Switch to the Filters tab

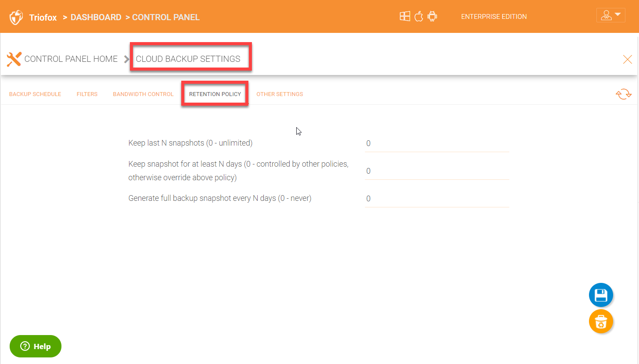(87, 94)
